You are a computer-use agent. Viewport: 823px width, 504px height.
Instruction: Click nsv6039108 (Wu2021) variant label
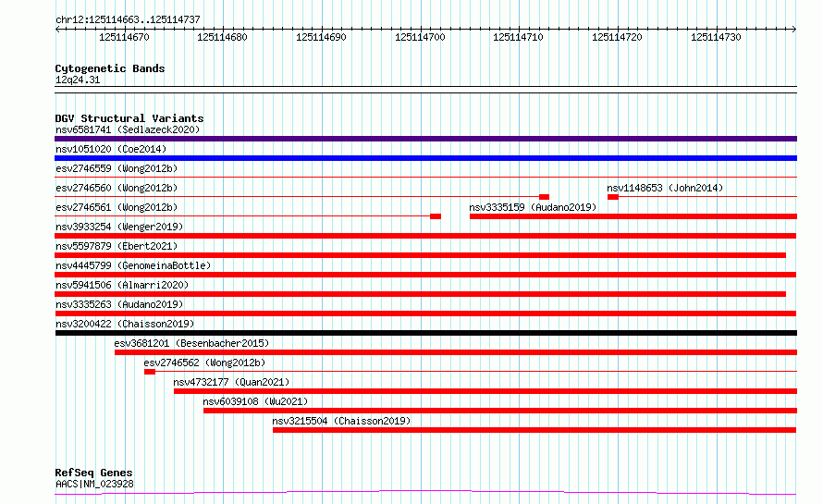coord(255,401)
